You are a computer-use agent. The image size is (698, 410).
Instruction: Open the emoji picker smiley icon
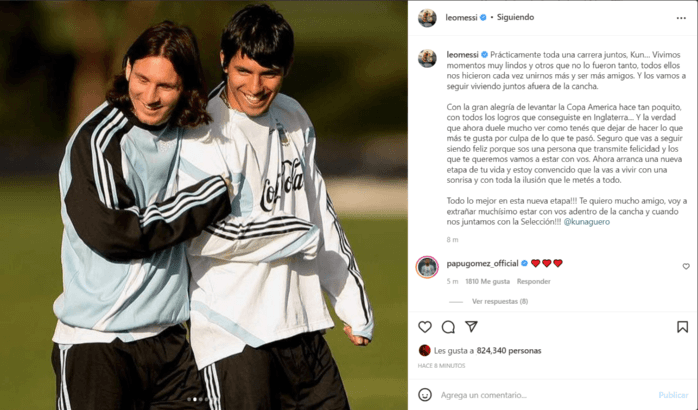point(425,395)
